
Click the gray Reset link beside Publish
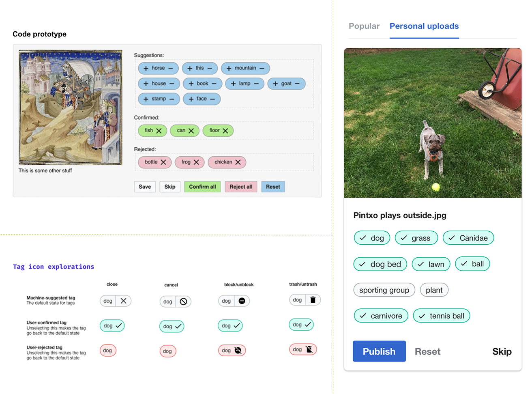click(427, 351)
